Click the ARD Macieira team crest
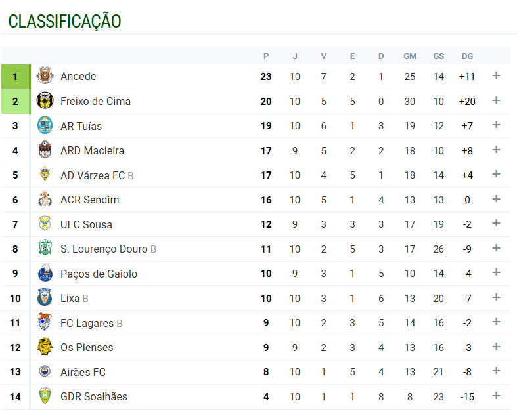 click(x=45, y=150)
